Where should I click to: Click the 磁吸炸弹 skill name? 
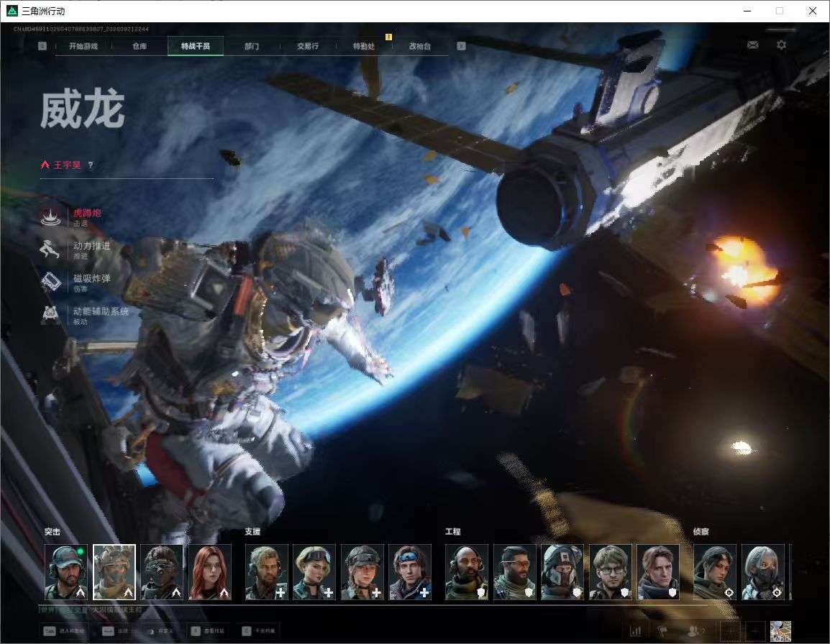click(x=91, y=278)
